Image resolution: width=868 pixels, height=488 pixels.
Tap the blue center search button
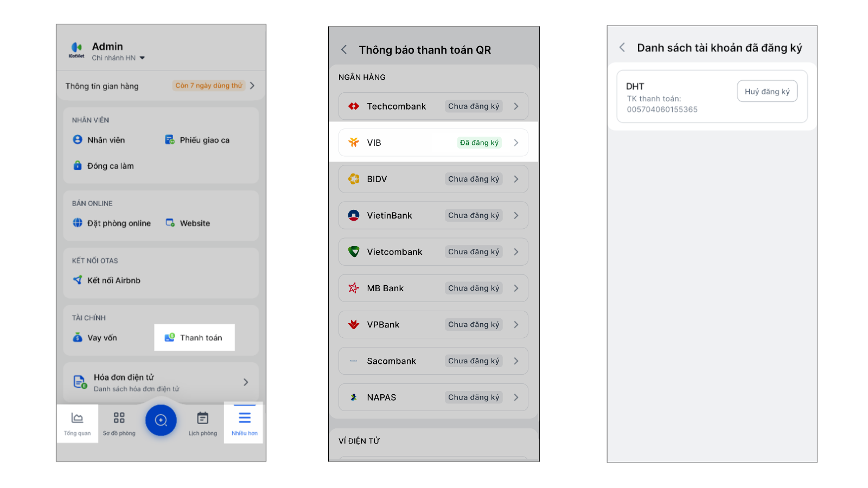point(161,420)
